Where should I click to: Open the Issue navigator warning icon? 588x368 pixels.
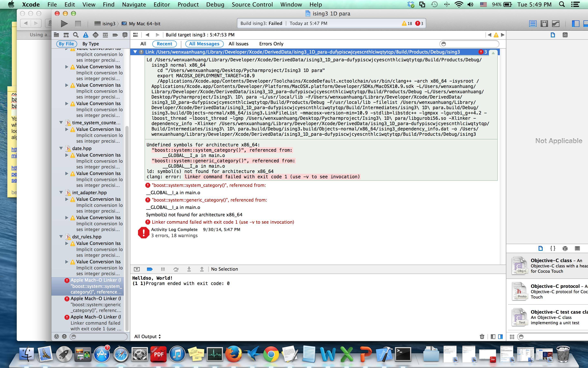(86, 35)
